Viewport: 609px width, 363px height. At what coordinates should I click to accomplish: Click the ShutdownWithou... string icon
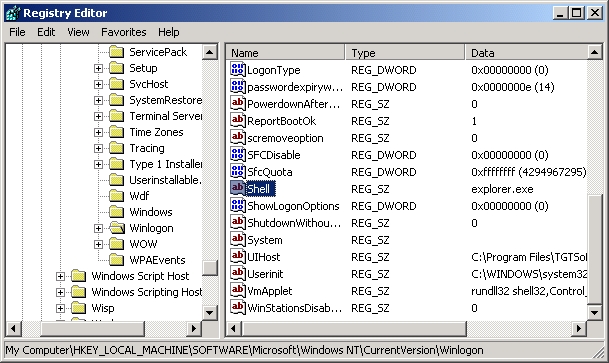coord(238,223)
